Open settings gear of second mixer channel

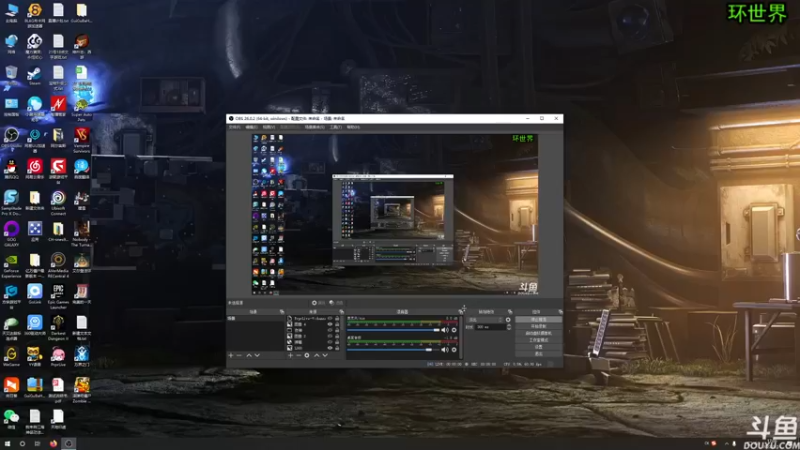tap(454, 349)
